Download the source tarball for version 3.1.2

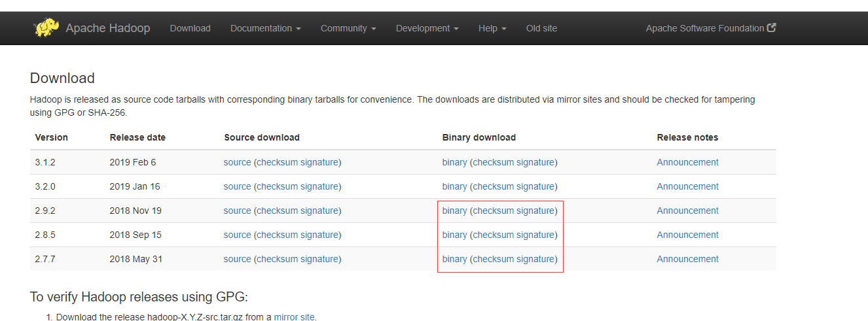237,162
